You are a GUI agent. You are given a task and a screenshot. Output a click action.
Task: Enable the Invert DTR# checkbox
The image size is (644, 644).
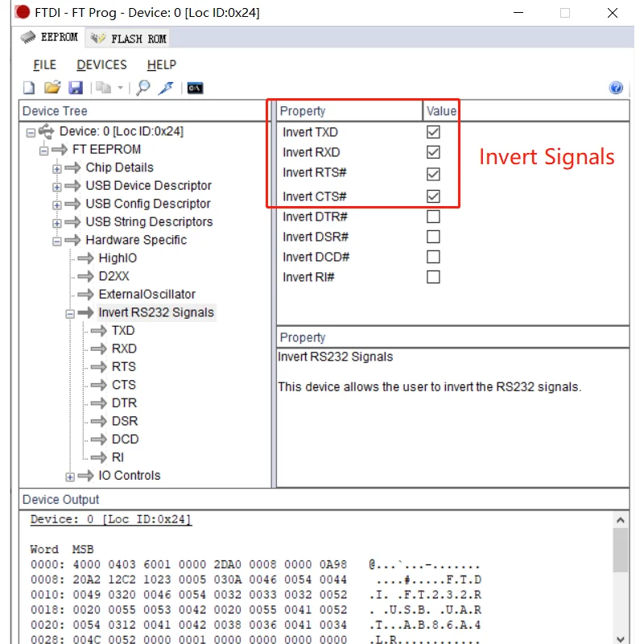[433, 217]
